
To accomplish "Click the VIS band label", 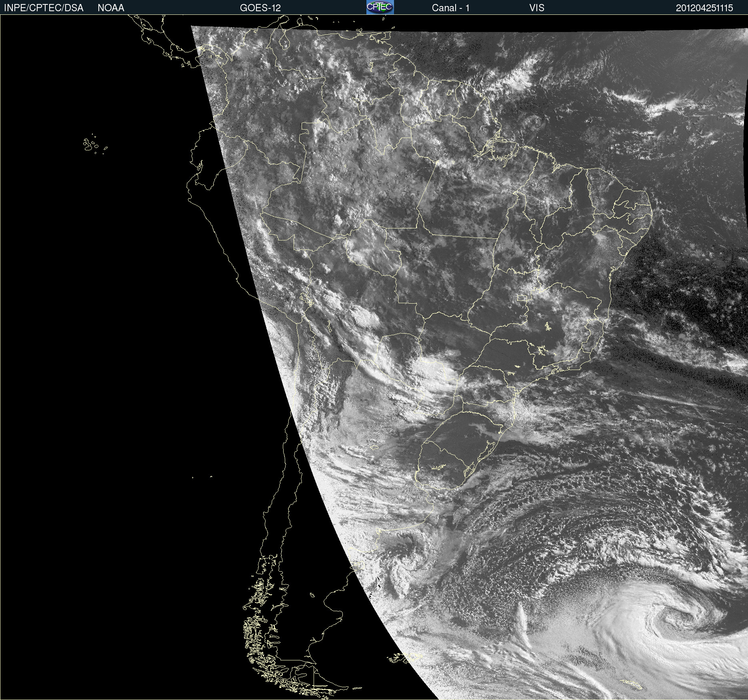I will [537, 8].
